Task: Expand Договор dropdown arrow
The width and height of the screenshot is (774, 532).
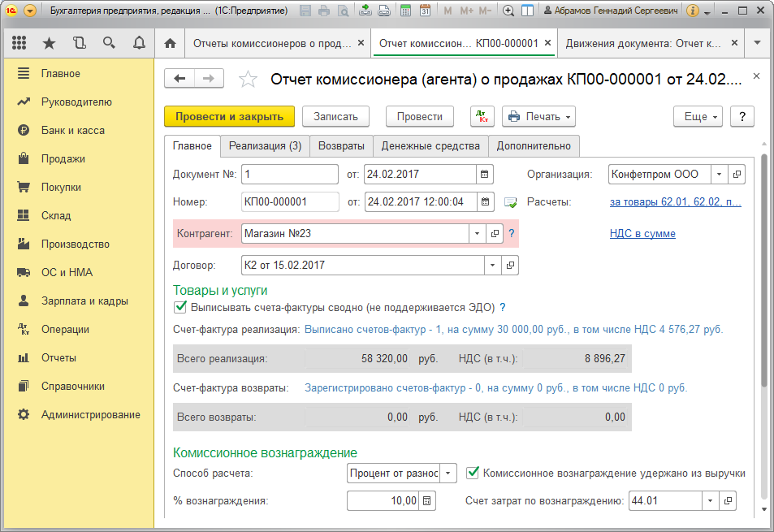Action: point(492,265)
